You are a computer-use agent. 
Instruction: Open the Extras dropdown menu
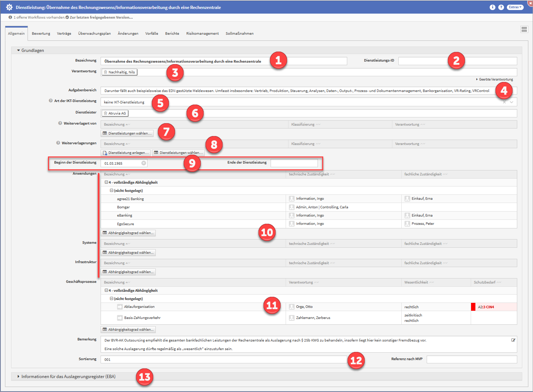(515, 7)
